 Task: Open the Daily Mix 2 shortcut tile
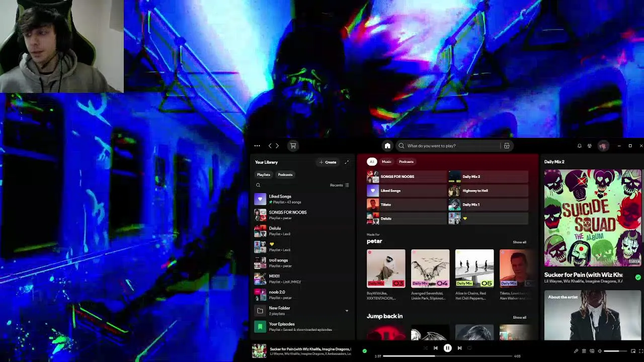click(x=488, y=176)
